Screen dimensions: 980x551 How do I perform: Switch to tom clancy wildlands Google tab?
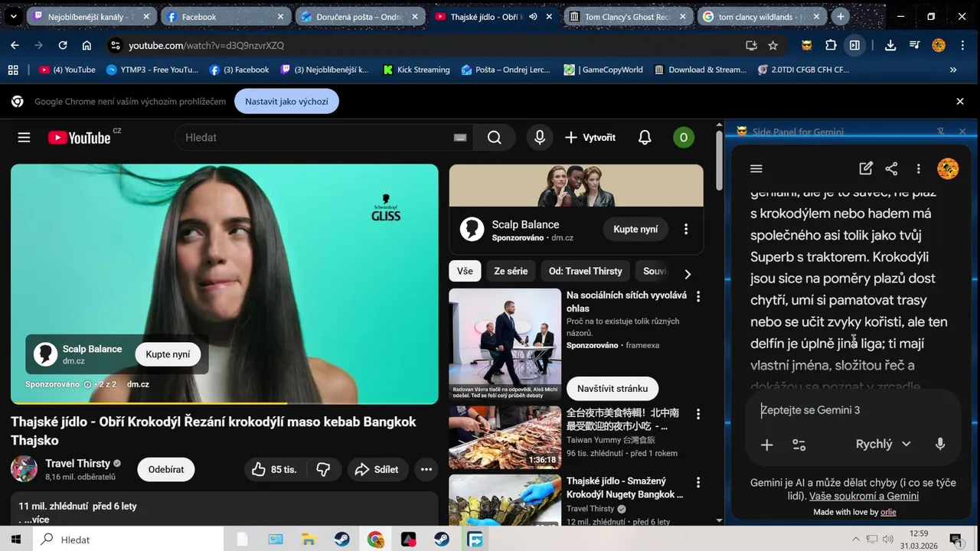763,16
